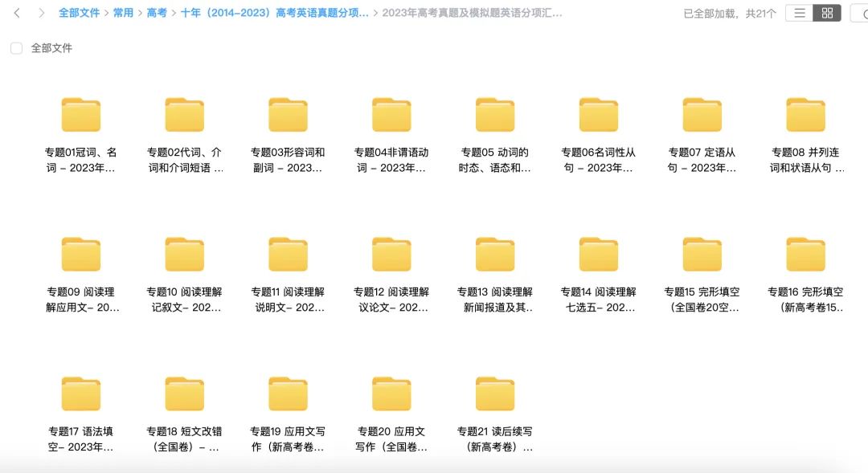Navigate to 十年(2014-2023)高考英语真题 breadcrumb
Image resolution: width=868 pixels, height=473 pixels.
[275, 13]
